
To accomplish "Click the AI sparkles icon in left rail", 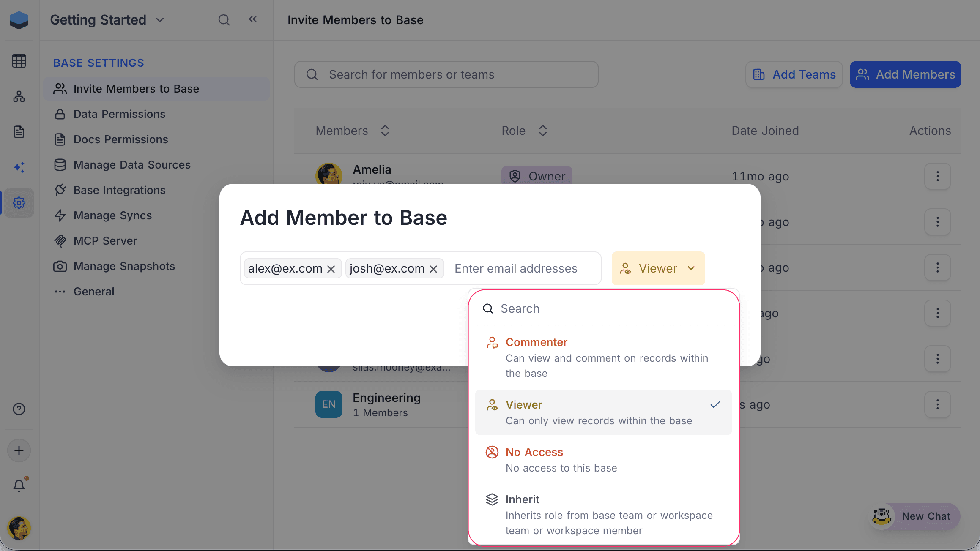I will [19, 167].
